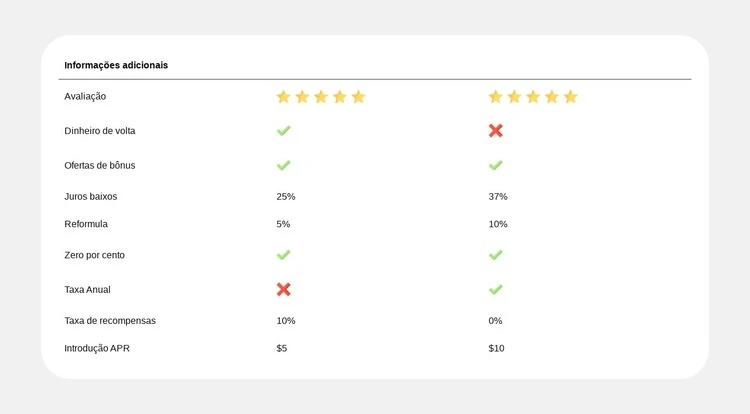Click the second column's Zero por cento checkmark
The width and height of the screenshot is (750, 414).
point(495,255)
